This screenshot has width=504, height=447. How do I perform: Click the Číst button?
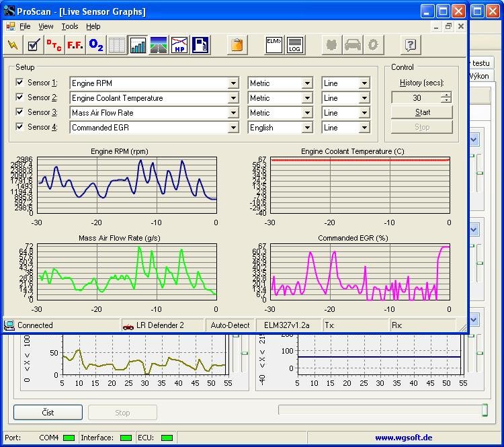pyautogui.click(x=48, y=412)
